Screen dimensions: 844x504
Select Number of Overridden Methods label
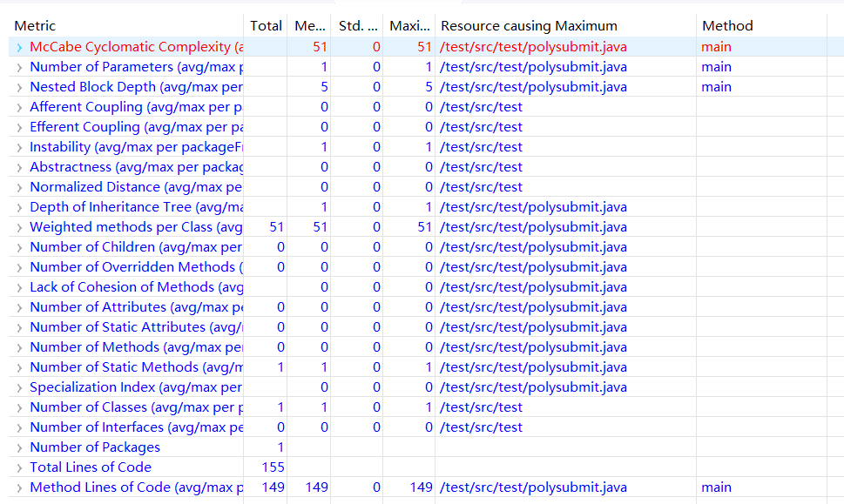click(x=136, y=266)
